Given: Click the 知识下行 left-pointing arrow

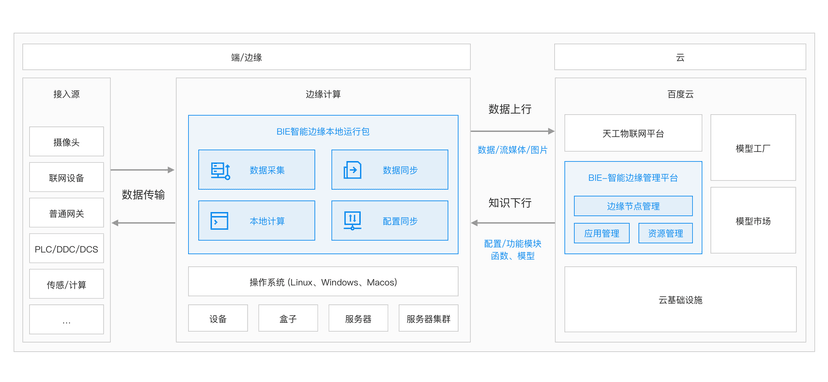Looking at the screenshot, I should [x=512, y=222].
